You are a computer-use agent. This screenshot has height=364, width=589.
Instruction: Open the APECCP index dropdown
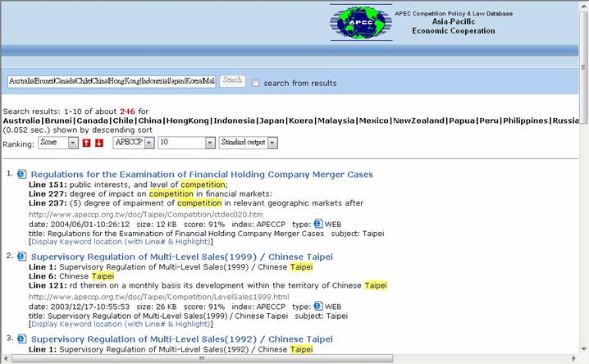click(134, 143)
